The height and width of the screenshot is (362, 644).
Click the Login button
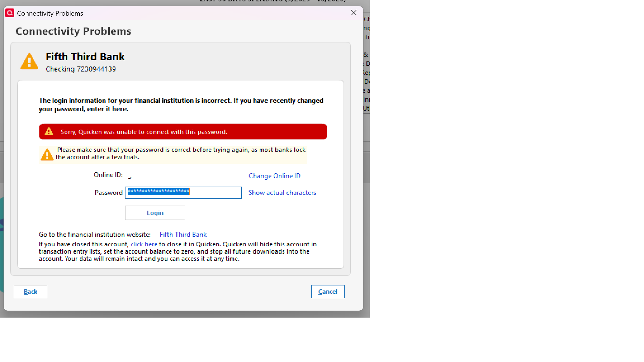(155, 213)
